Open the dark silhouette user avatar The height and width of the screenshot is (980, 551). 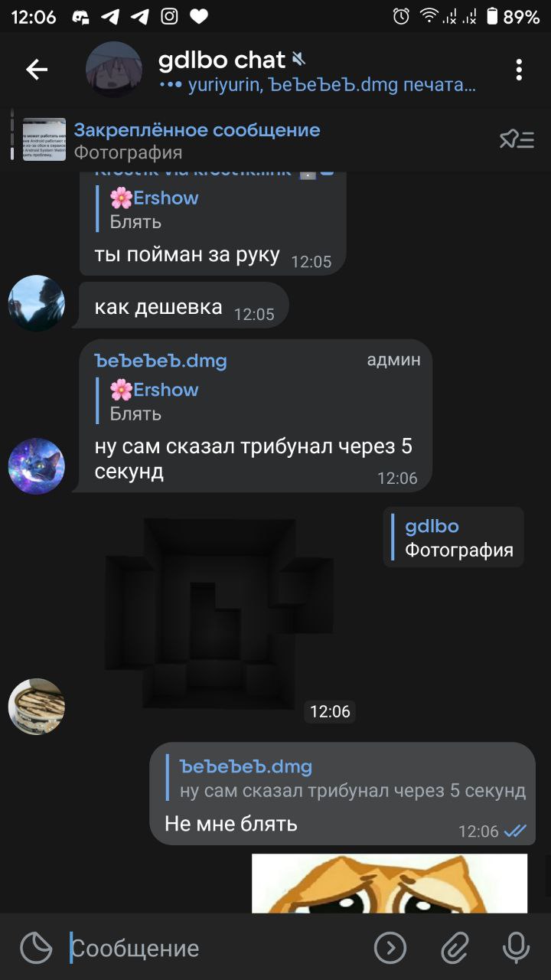tap(37, 303)
